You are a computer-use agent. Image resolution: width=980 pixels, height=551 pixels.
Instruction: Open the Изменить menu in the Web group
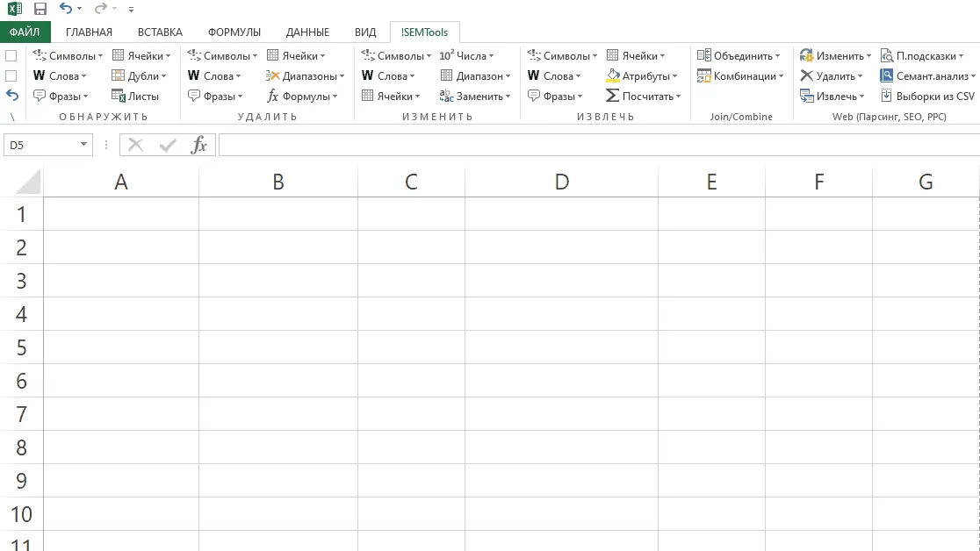(x=836, y=55)
